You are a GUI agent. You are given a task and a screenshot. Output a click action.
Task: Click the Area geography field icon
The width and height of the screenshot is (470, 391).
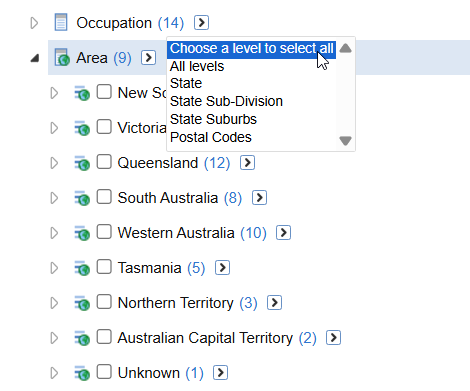point(62,57)
